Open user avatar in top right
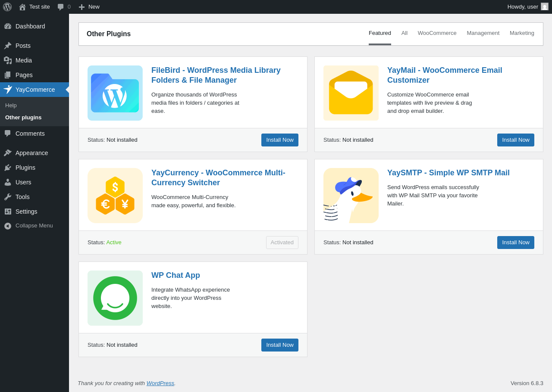 point(545,7)
